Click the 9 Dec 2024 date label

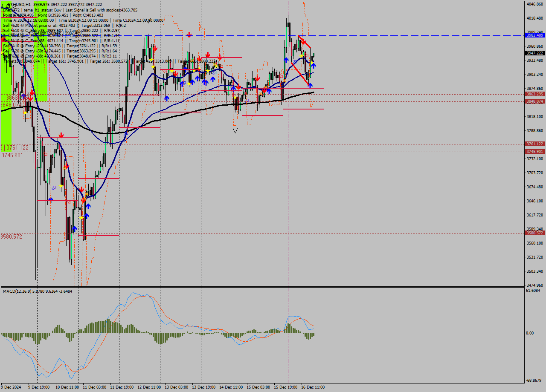11,387
